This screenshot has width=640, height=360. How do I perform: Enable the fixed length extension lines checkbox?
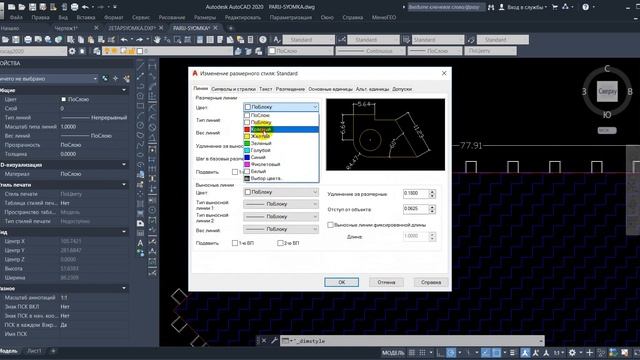(x=330, y=225)
